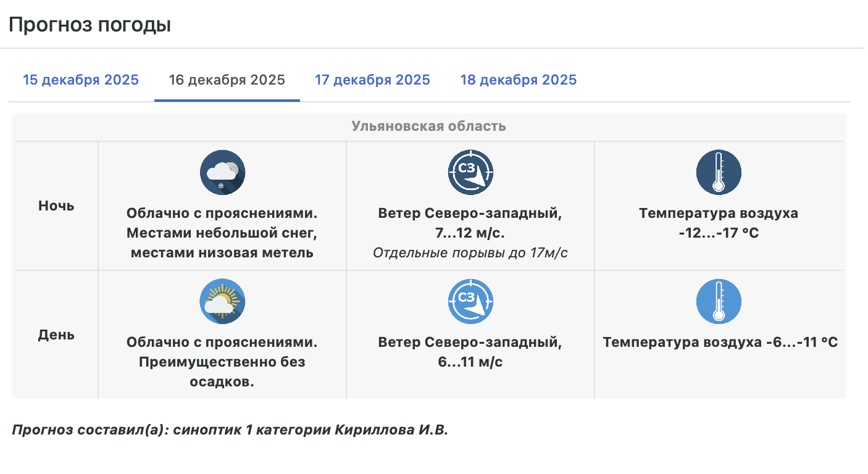This screenshot has width=868, height=474.
Task: Click the Ульяновская область table header
Action: pyautogui.click(x=428, y=127)
